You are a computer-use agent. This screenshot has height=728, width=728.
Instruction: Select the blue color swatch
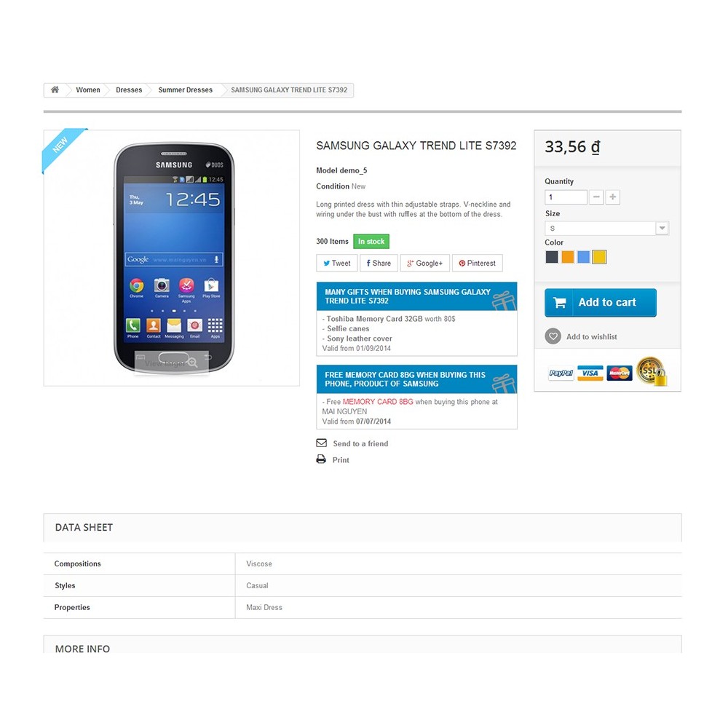[x=583, y=257]
